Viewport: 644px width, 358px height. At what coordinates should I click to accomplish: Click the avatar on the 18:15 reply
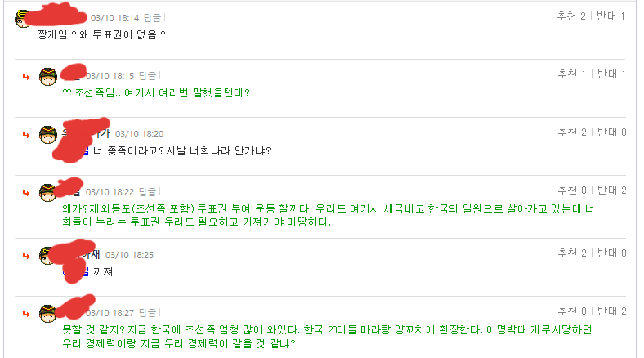[47, 76]
